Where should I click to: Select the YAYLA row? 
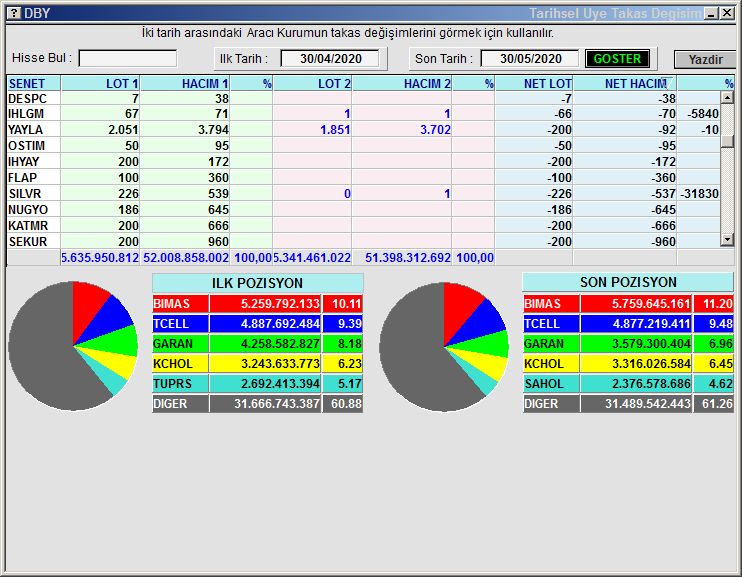coord(363,130)
